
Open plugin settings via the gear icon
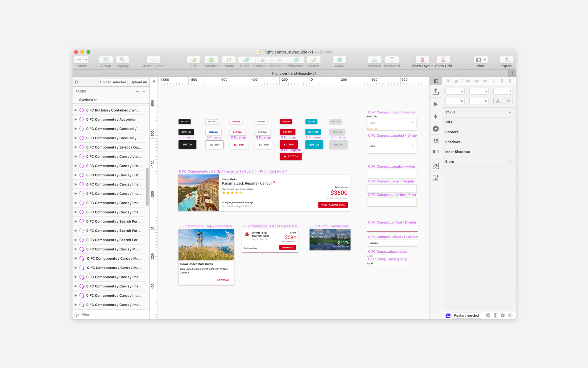(x=503, y=315)
